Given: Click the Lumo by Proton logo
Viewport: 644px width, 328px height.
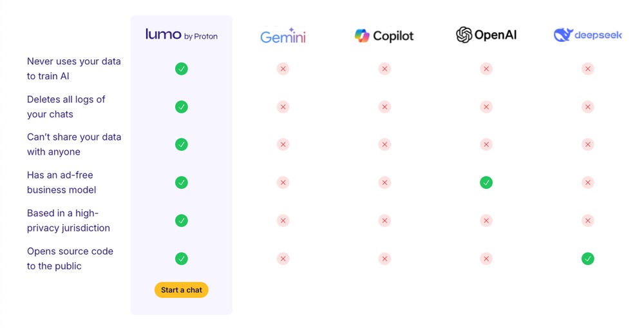Looking at the screenshot, I should (181, 35).
